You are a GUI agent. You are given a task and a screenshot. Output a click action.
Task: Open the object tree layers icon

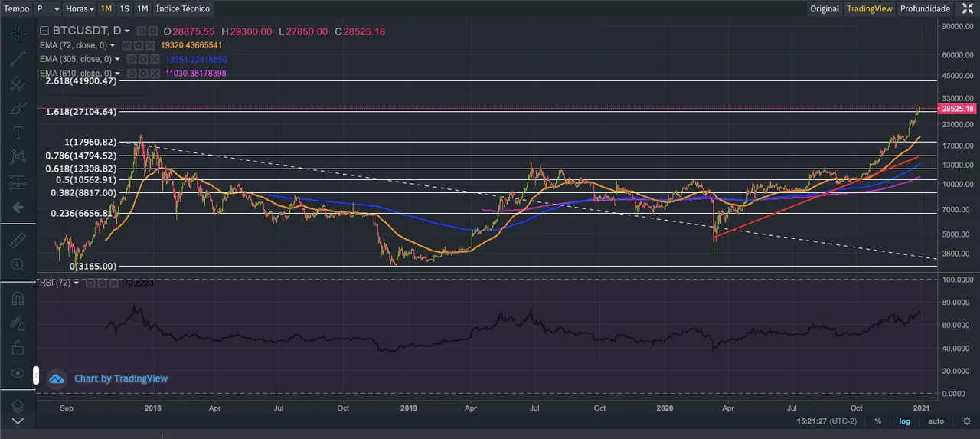[x=18, y=405]
